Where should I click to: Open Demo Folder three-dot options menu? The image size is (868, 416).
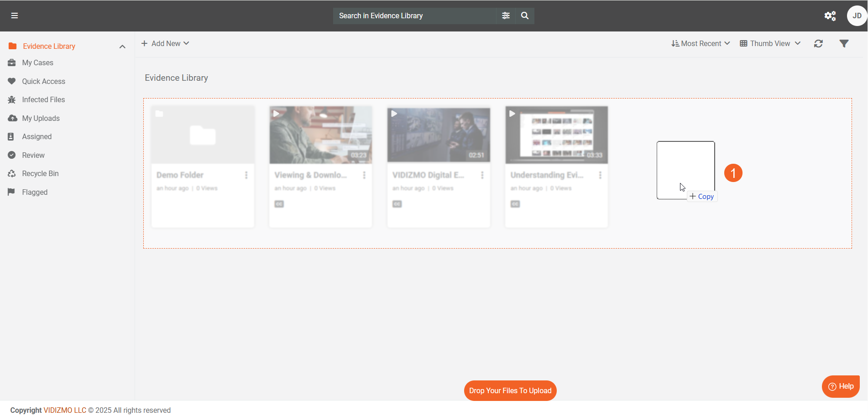coord(246,175)
